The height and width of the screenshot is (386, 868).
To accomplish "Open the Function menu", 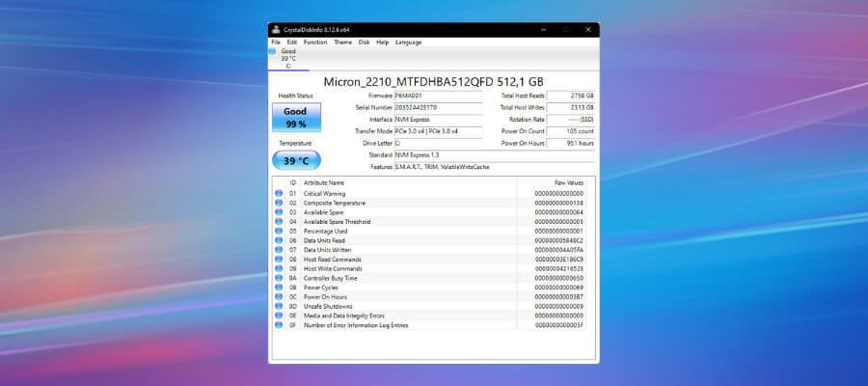I will tap(315, 42).
